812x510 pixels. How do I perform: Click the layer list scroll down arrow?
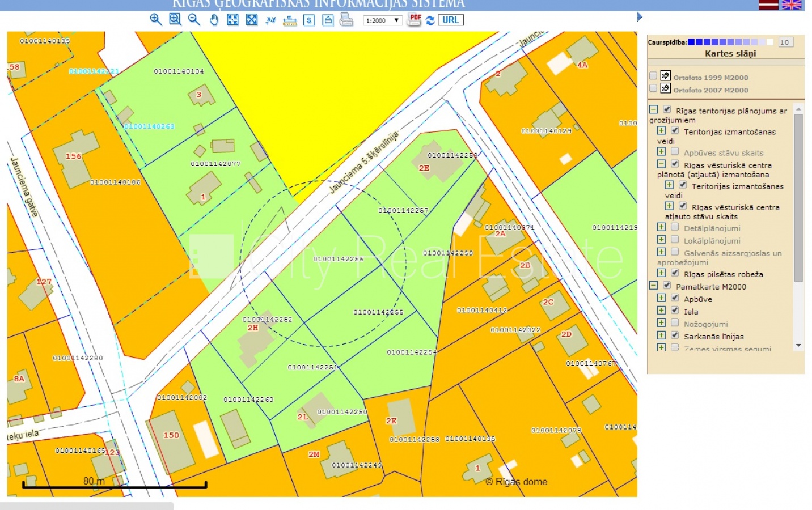coord(798,345)
